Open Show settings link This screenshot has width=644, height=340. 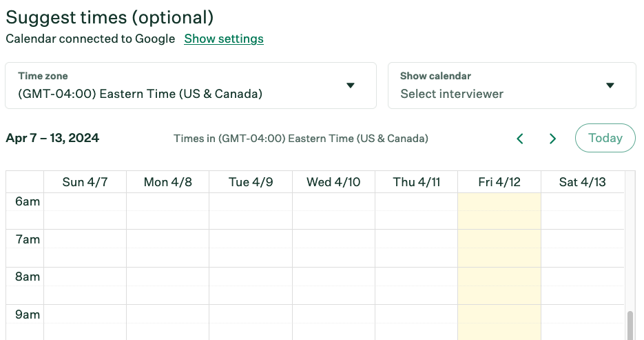tap(224, 39)
